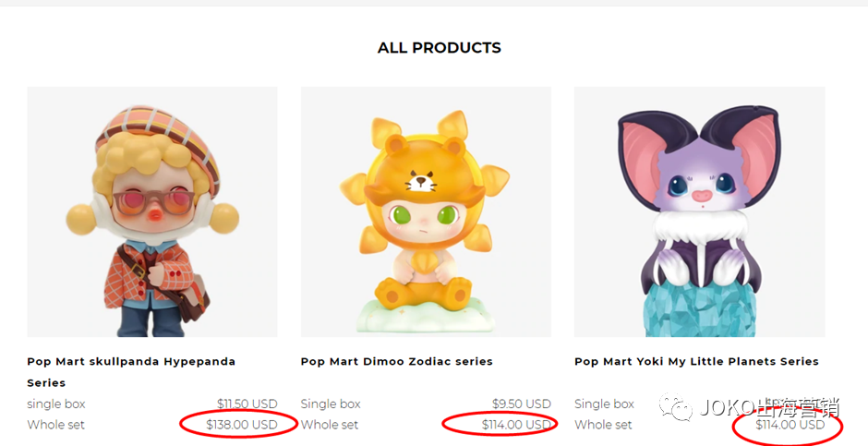
Task: Click the Hypepanda "single box" label
Action: [x=56, y=404]
